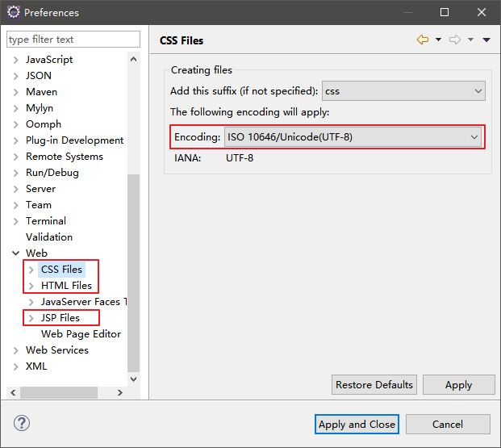
Task: Click the type filter text field
Action: click(x=73, y=40)
